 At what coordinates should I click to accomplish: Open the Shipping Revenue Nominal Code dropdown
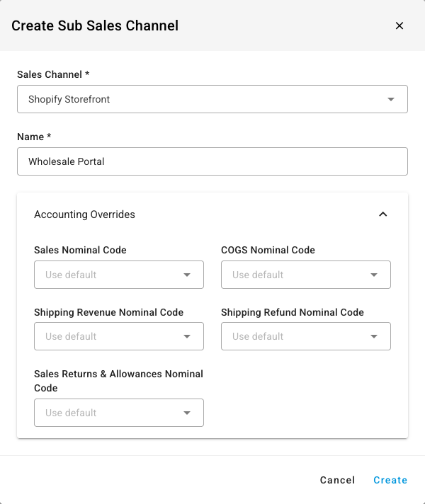(119, 336)
